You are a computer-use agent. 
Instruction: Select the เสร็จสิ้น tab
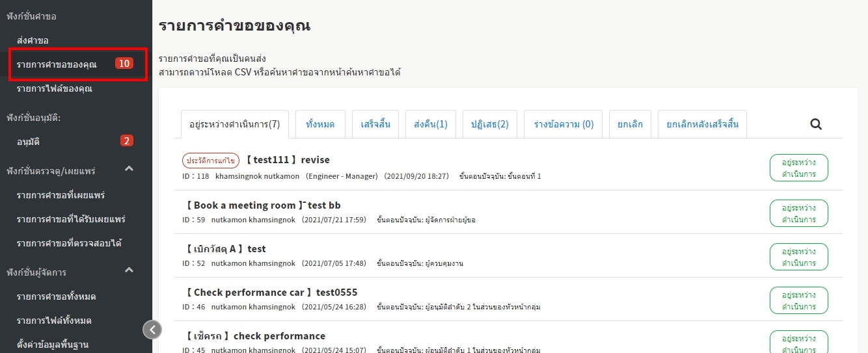coord(375,124)
